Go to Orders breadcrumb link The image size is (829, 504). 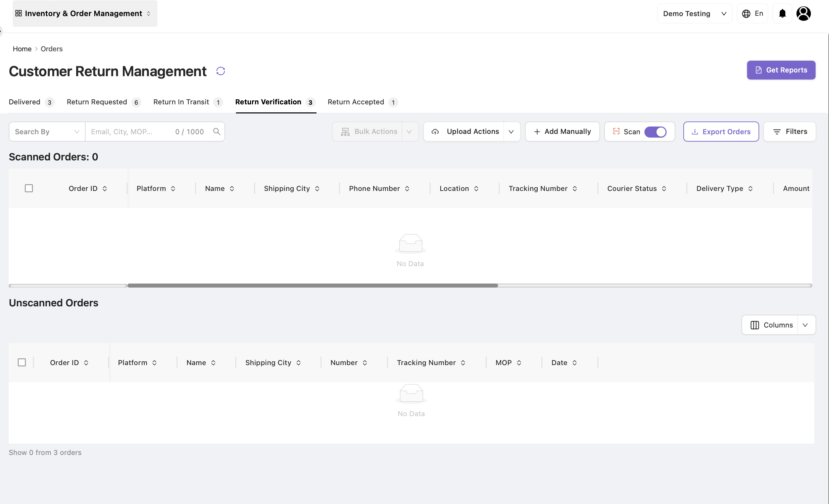point(51,49)
